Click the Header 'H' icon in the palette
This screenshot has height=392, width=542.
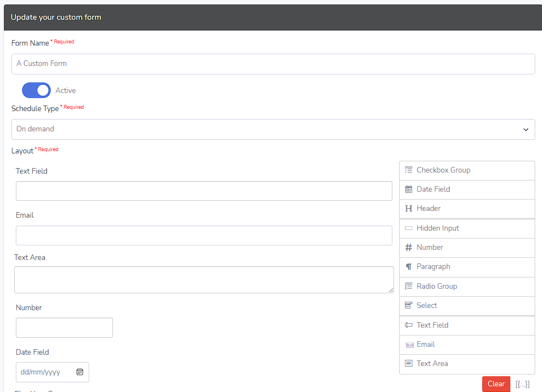pos(409,209)
